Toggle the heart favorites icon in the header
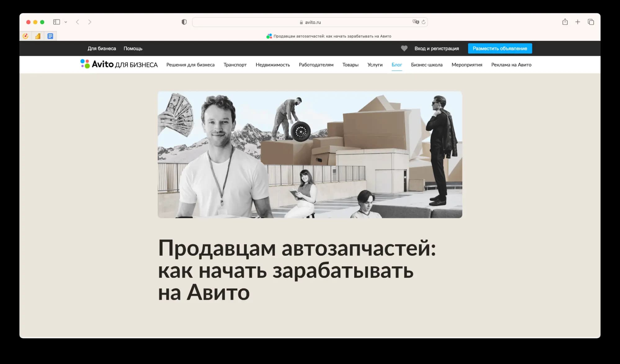The height and width of the screenshot is (364, 620). (x=404, y=48)
